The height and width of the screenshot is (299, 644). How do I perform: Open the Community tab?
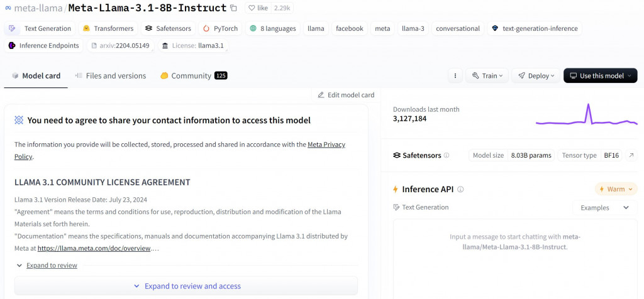191,75
